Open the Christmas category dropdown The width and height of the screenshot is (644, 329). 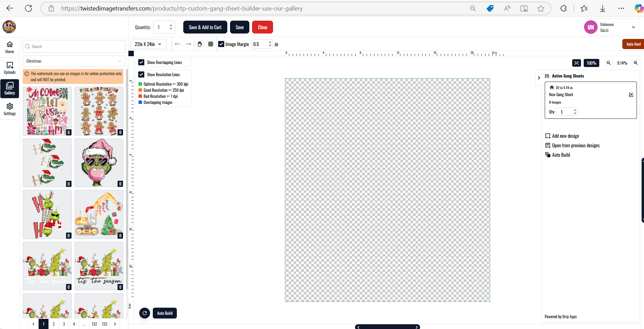(74, 61)
